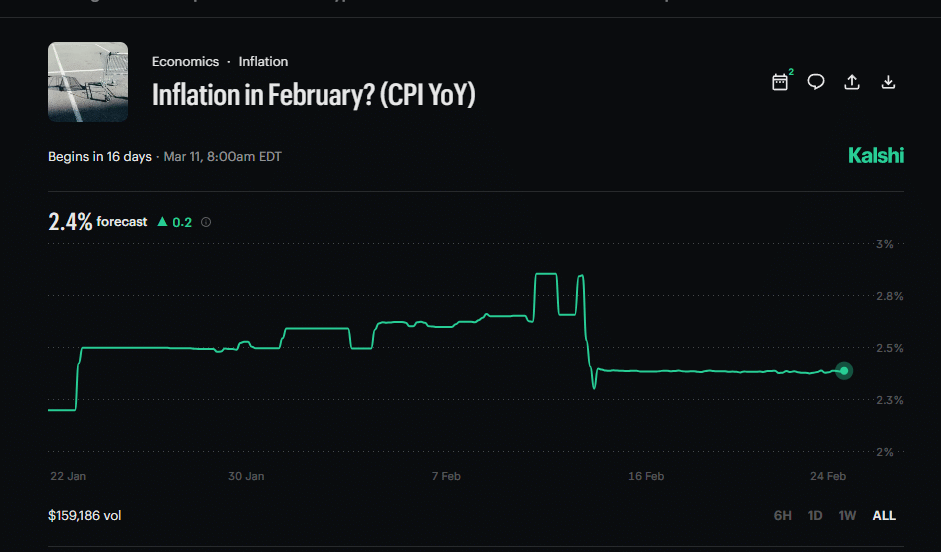Go to the Inflation subcategory link
Viewport: 941px width, 552px height.
tap(263, 62)
